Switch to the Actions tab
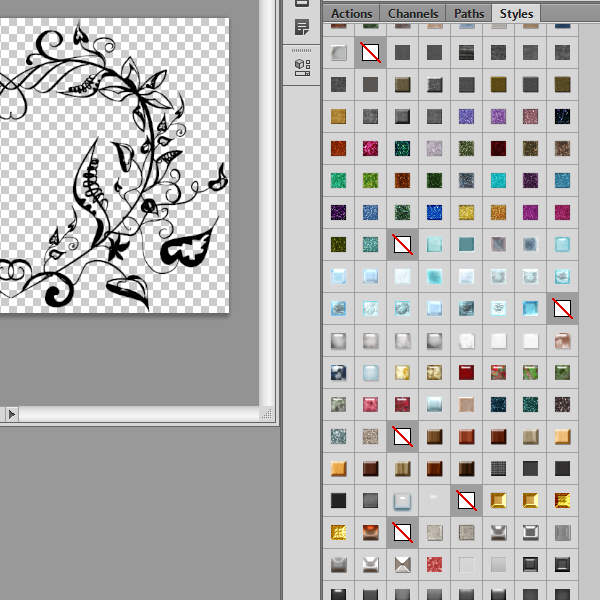 [x=351, y=14]
